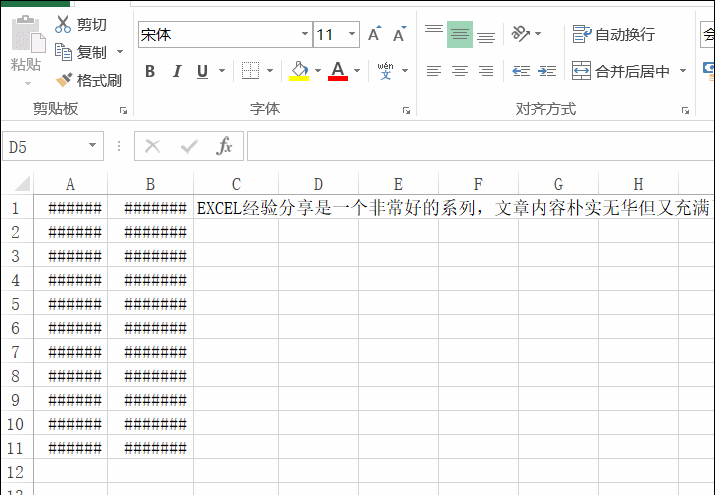Open fill color dropdown arrow

pos(318,71)
